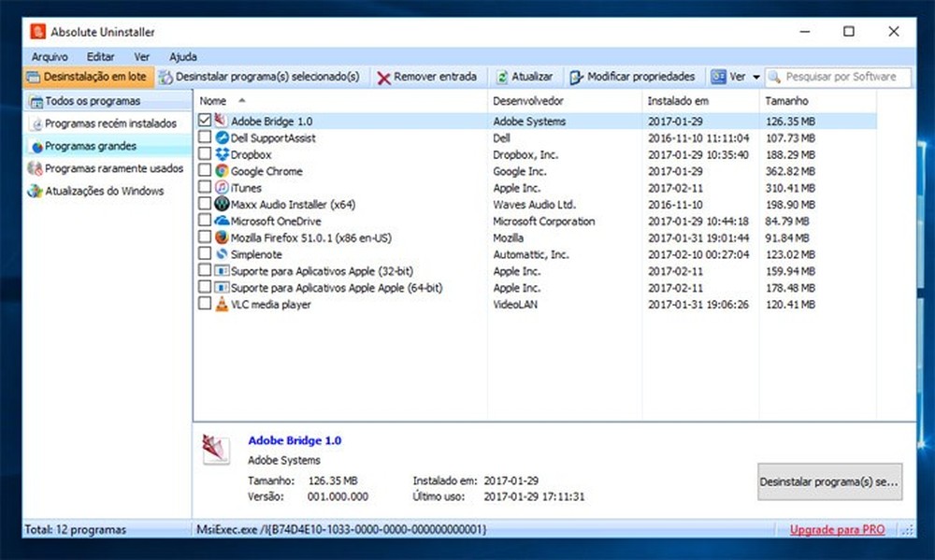Enable the checkbox for Mozilla Firefox
This screenshot has width=935, height=560.
coord(204,237)
